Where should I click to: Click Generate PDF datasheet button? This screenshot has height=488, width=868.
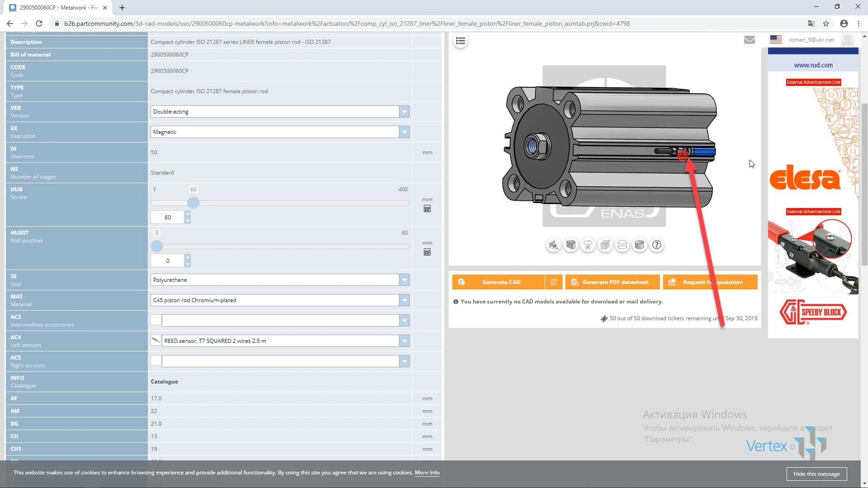click(612, 282)
